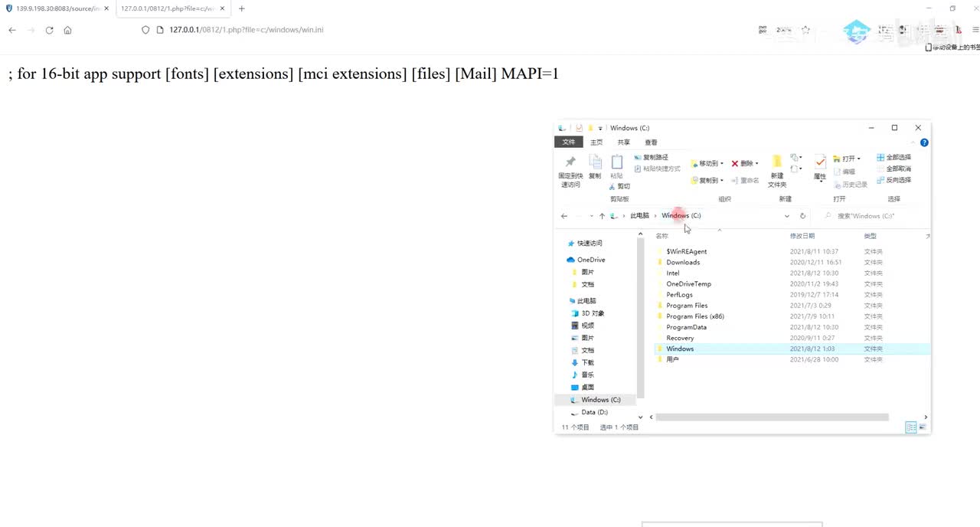The image size is (980, 527).
Task: Go to browser home page
Action: [x=67, y=30]
